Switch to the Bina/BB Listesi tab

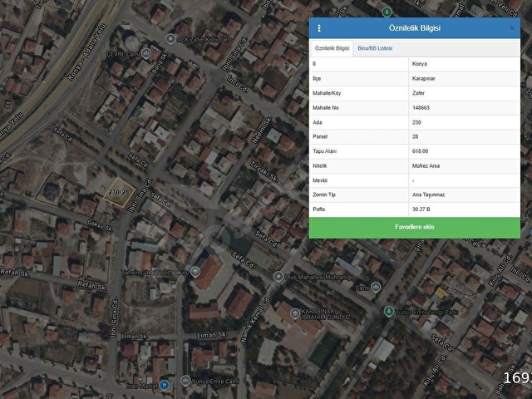[375, 48]
